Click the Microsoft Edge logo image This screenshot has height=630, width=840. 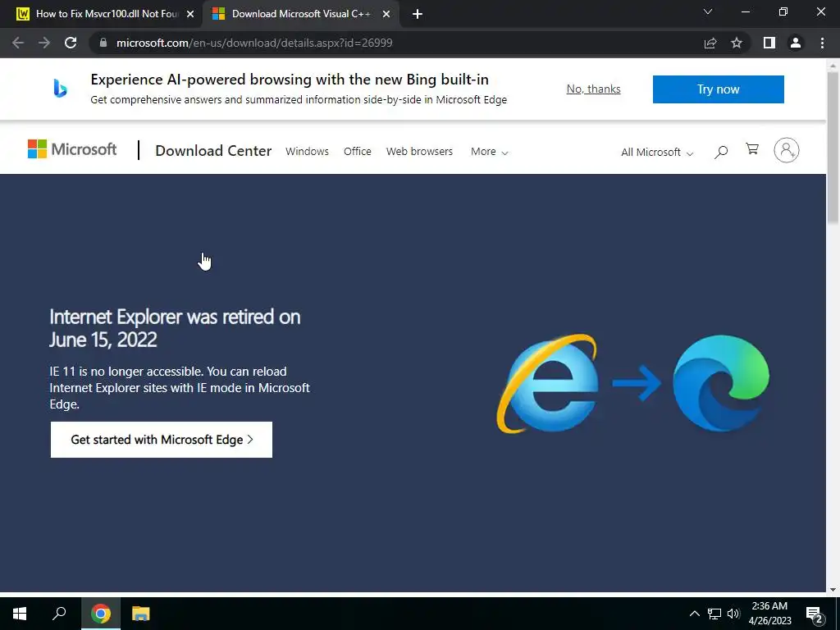(x=721, y=383)
